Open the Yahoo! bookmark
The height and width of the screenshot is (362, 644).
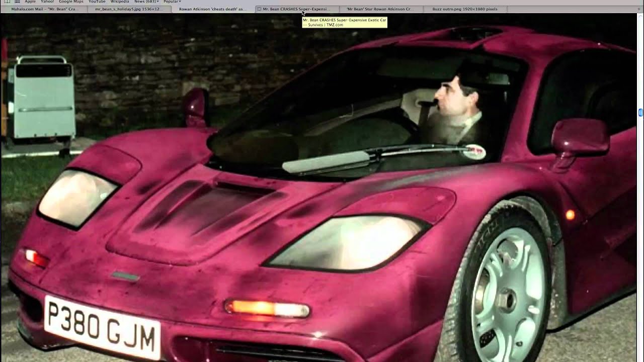(x=47, y=2)
